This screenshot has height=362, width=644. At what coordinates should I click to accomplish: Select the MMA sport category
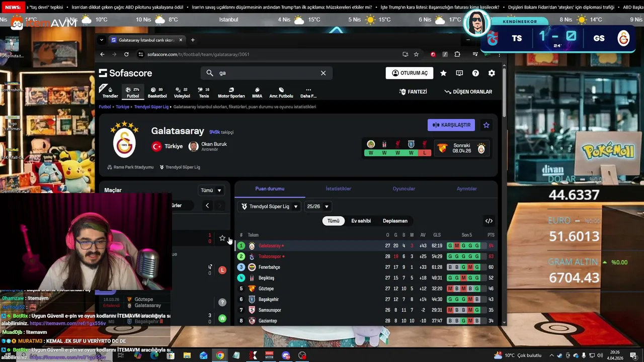click(257, 93)
